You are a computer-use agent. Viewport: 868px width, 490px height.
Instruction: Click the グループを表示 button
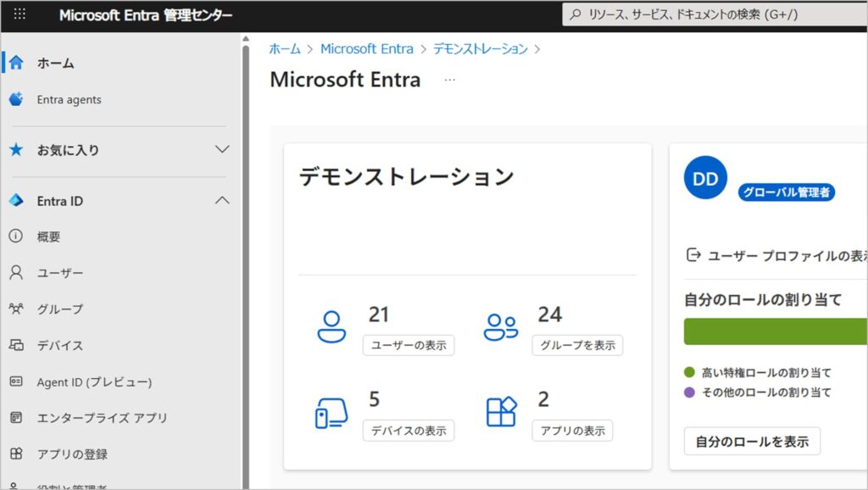(577, 345)
